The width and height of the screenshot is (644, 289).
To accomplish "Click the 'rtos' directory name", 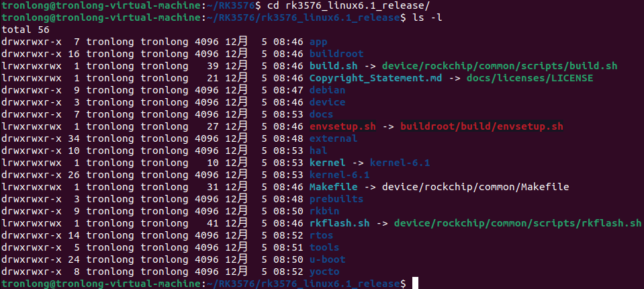I will point(321,235).
